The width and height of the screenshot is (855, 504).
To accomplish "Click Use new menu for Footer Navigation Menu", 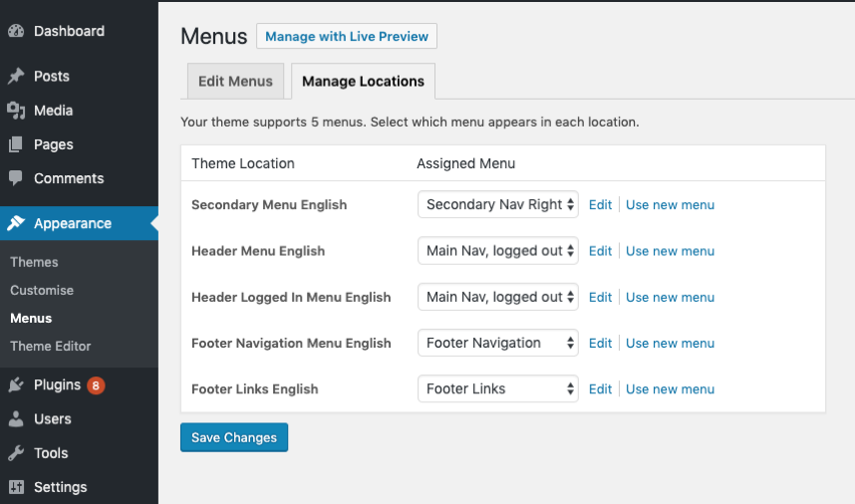I will tap(671, 344).
